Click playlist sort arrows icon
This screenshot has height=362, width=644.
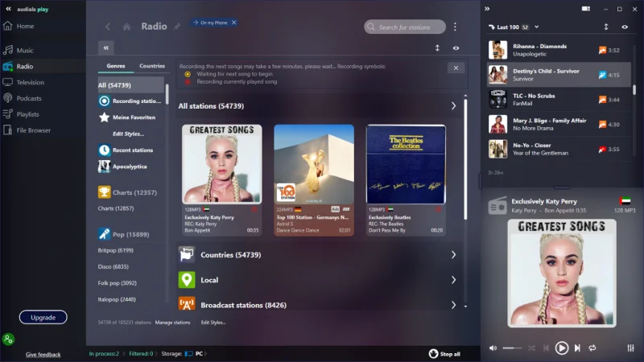click(x=606, y=27)
